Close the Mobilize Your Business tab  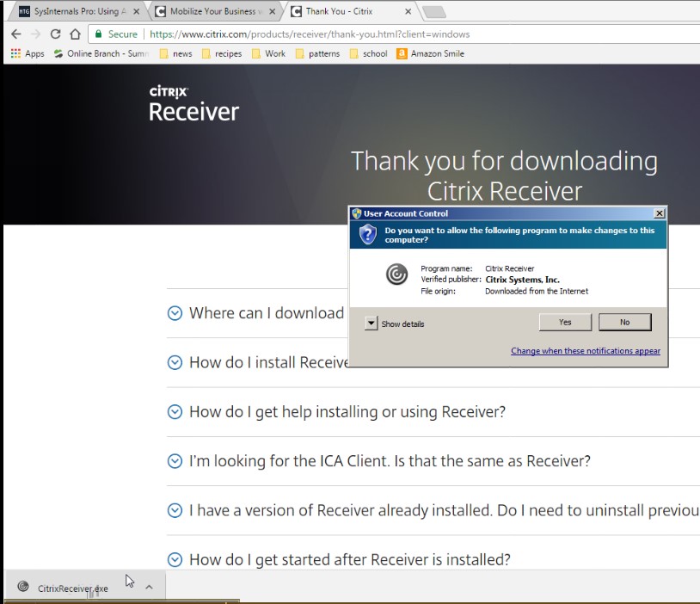coord(273,12)
